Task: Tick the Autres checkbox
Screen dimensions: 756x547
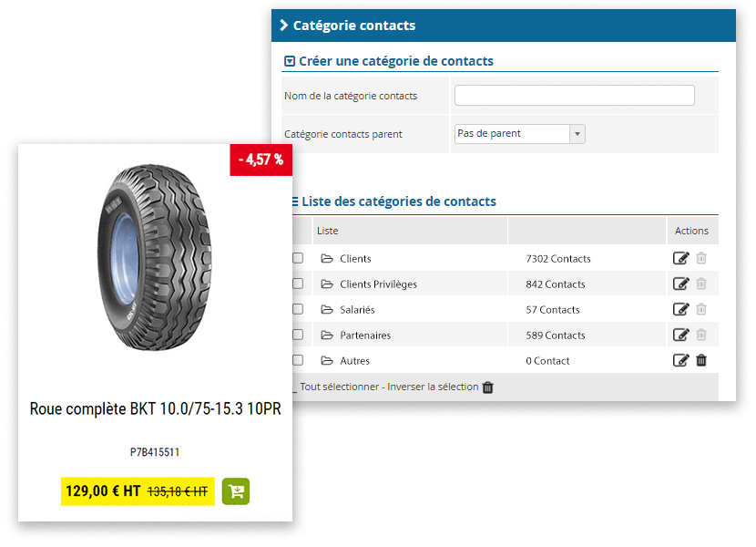Action: point(298,360)
